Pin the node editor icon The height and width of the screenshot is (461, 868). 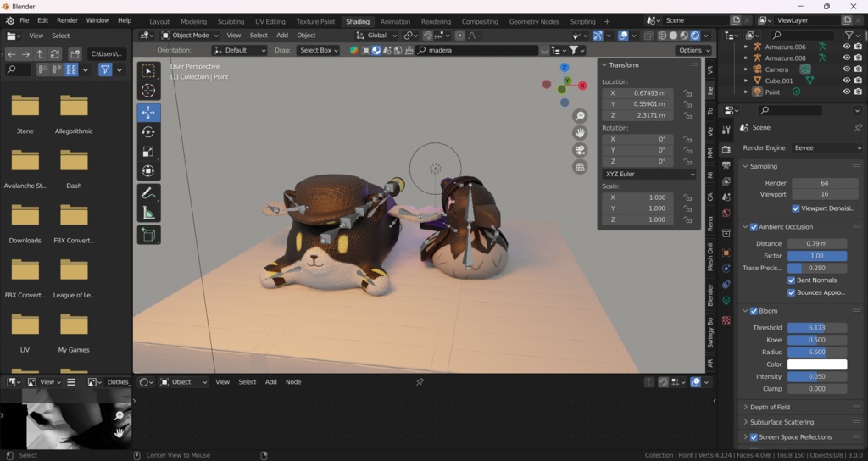pos(420,382)
